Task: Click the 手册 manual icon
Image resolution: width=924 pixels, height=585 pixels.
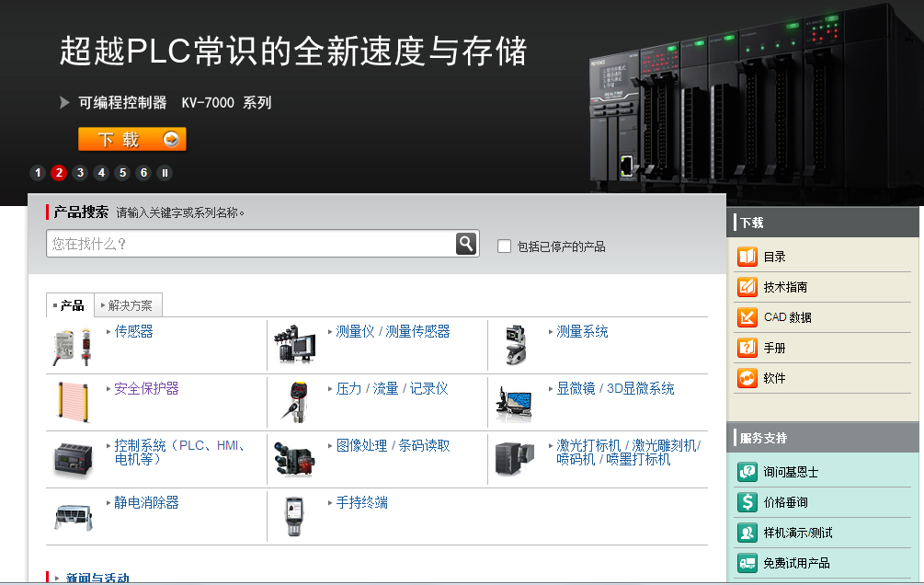Action: 747,348
